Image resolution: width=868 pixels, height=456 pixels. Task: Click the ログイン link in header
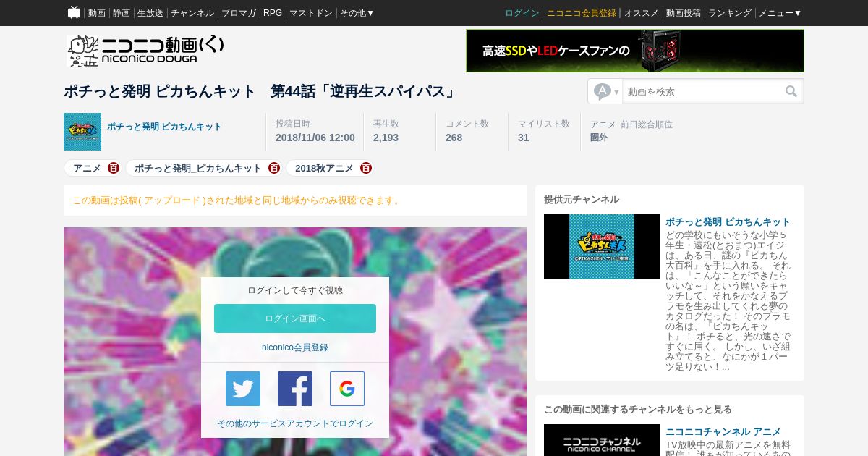click(x=522, y=13)
